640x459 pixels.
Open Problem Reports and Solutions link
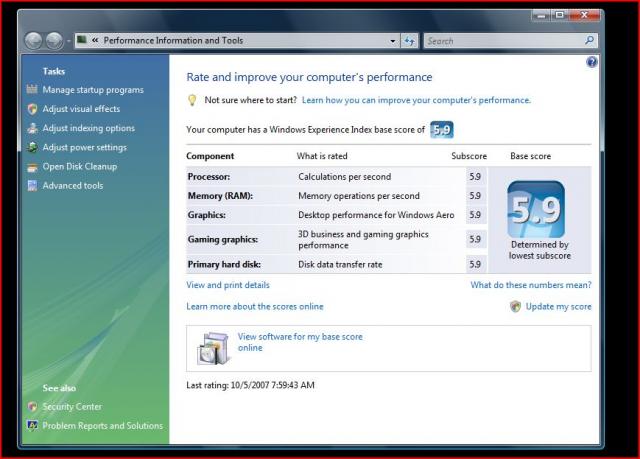point(102,426)
